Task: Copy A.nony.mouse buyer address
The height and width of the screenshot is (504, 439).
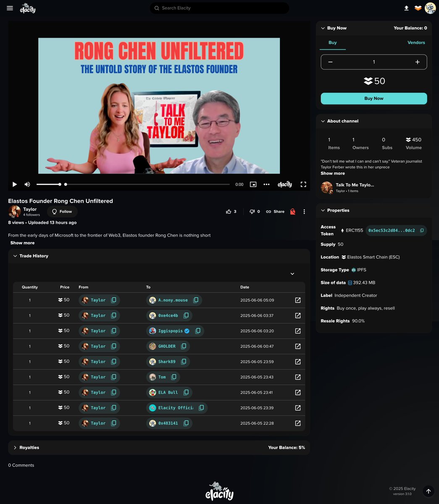Action: click(196, 300)
